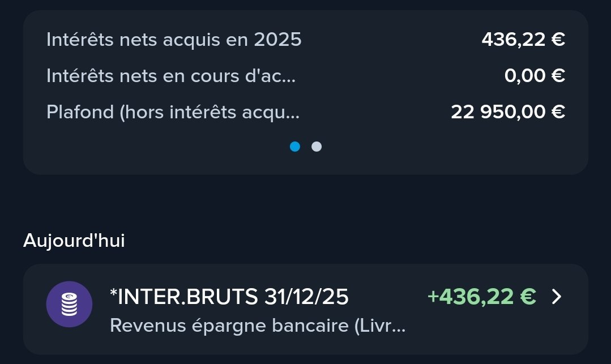Tap the "2025" year in the first row
Viewport: 611px width, 364px height.
click(x=277, y=40)
